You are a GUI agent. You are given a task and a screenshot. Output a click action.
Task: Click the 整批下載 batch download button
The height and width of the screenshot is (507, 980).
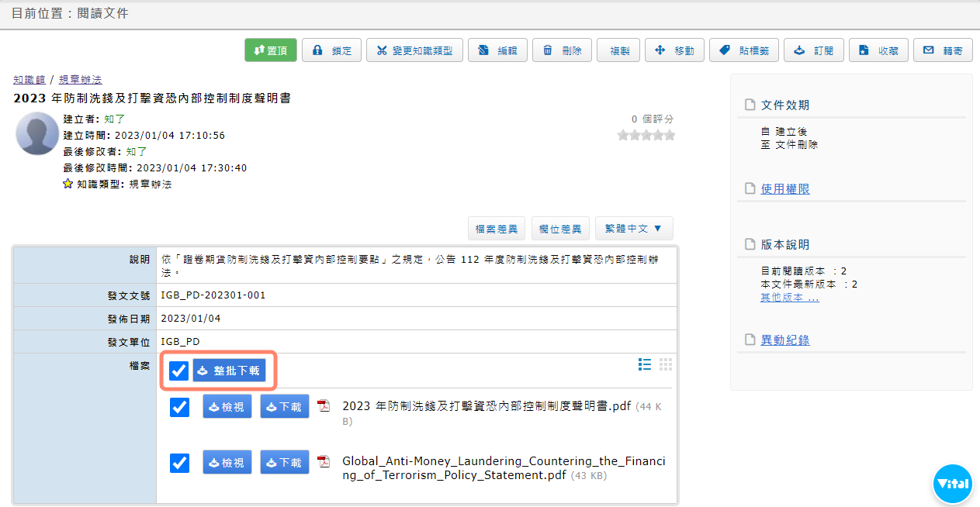[x=229, y=371]
